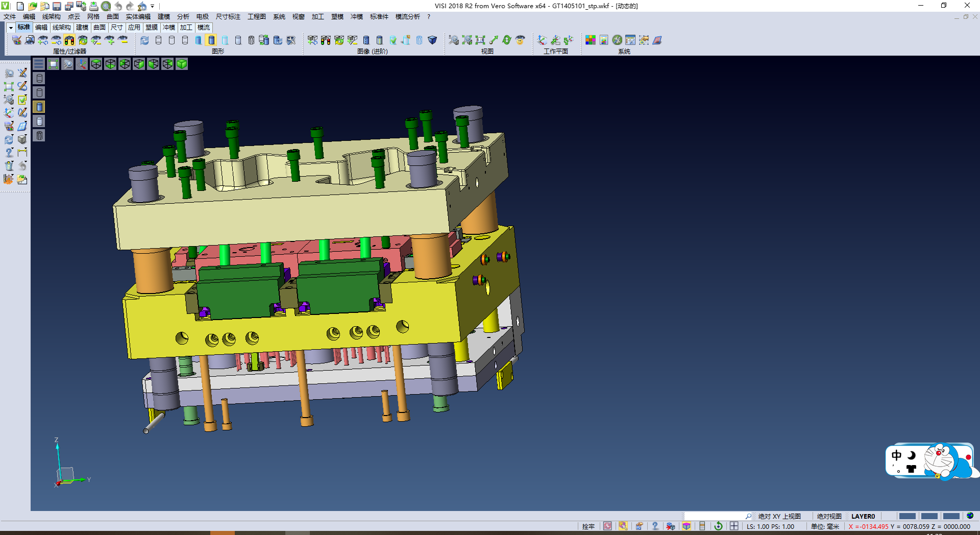
Task: Click the zoom magnifier icon in viewport toolbar
Action: point(67,64)
